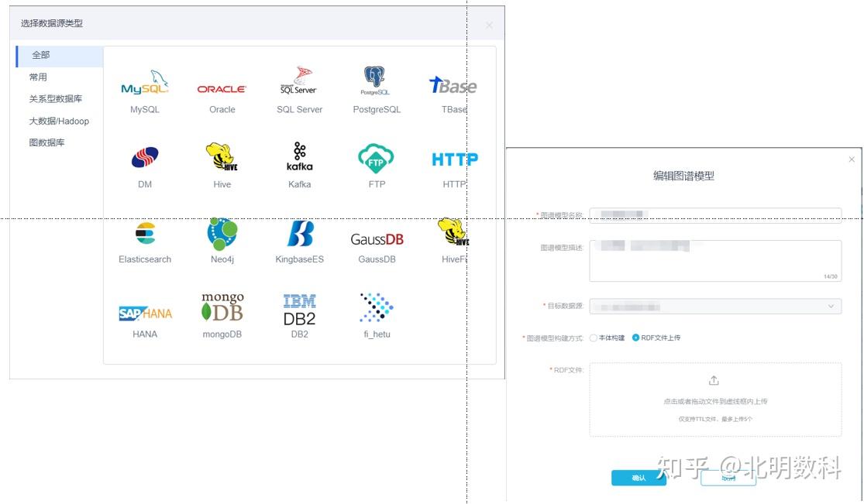Image resolution: width=864 pixels, height=504 pixels.
Task: Click the 编辑图谱模型 dialog title
Action: pos(683,176)
